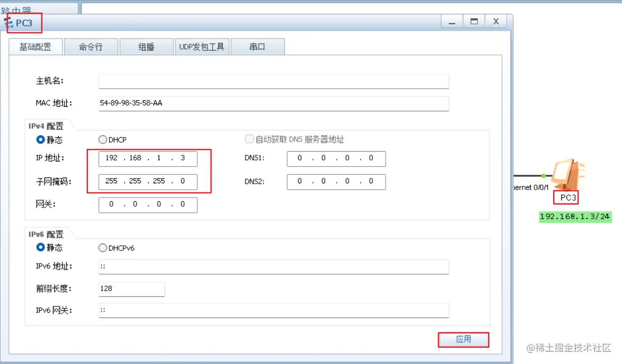Minimize the PC3 window
The height and width of the screenshot is (364, 622).
click(452, 22)
